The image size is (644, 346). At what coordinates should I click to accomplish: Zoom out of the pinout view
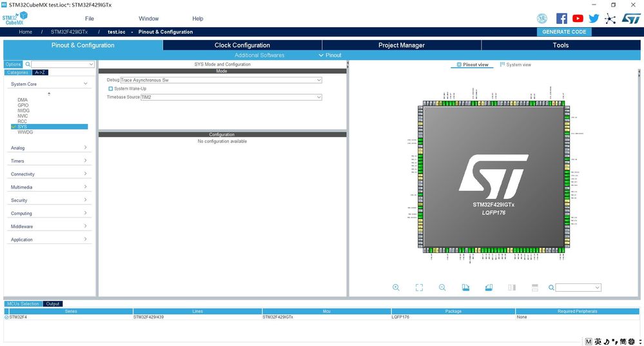[442, 287]
